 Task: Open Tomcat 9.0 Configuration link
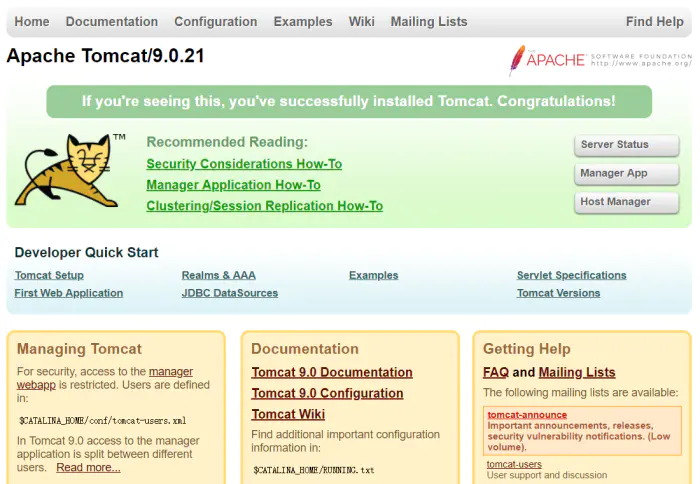(x=327, y=393)
